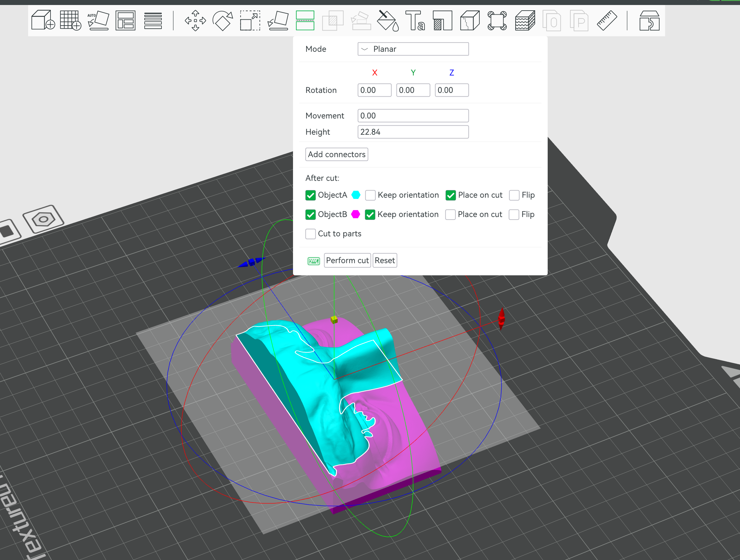Screen dimensions: 740x560
Task: Click the Z rotation input field
Action: click(x=452, y=90)
